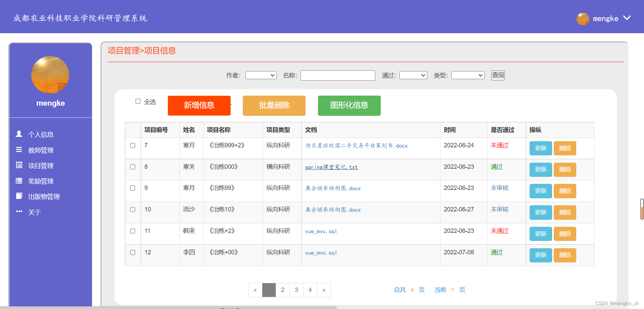Click the 关于 ellipsis icon

click(19, 211)
